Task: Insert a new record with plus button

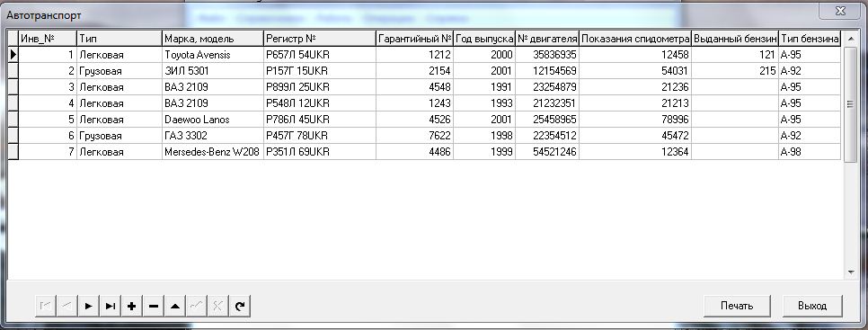Action: coord(132,306)
